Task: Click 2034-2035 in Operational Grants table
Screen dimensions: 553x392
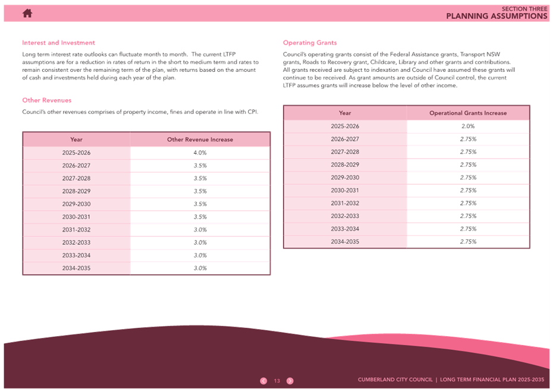Action: (345, 242)
